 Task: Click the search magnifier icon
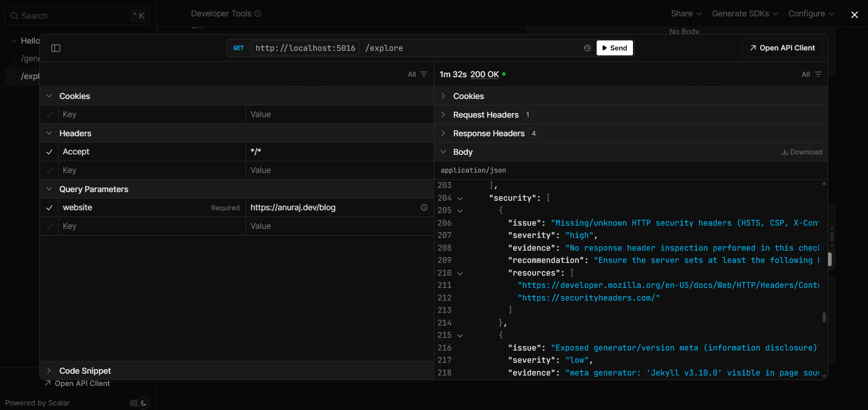click(15, 15)
